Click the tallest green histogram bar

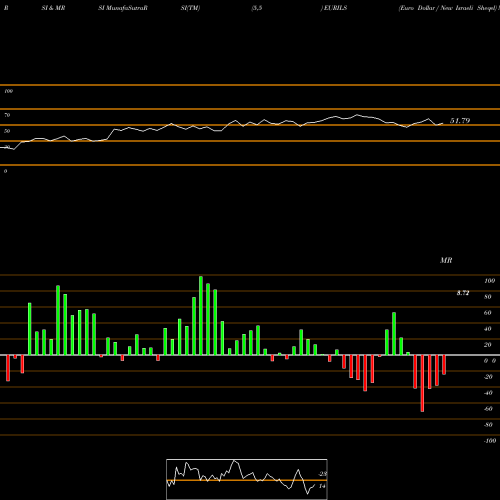click(201, 315)
